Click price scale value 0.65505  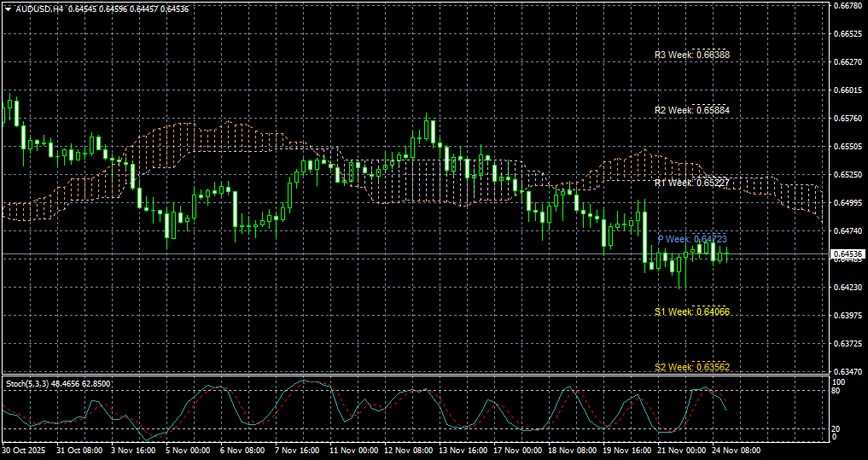pos(847,147)
